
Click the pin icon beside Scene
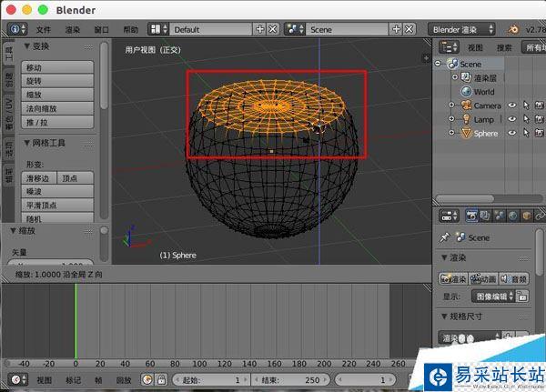444,237
